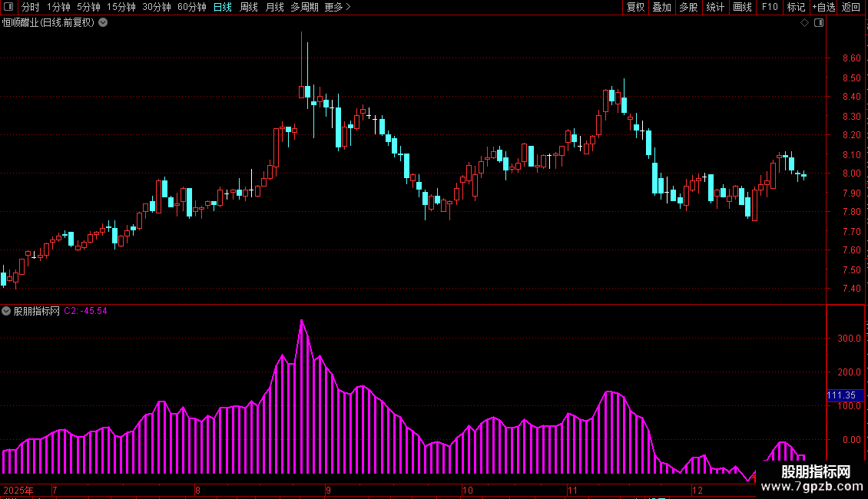The image size is (868, 499).
Task: Click month 12 marker on time axis
Action: (697, 490)
